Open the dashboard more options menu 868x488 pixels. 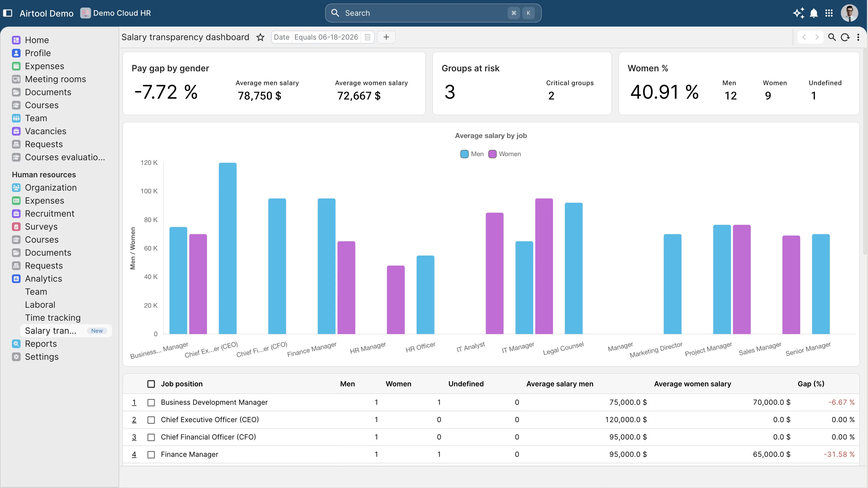pos(858,37)
